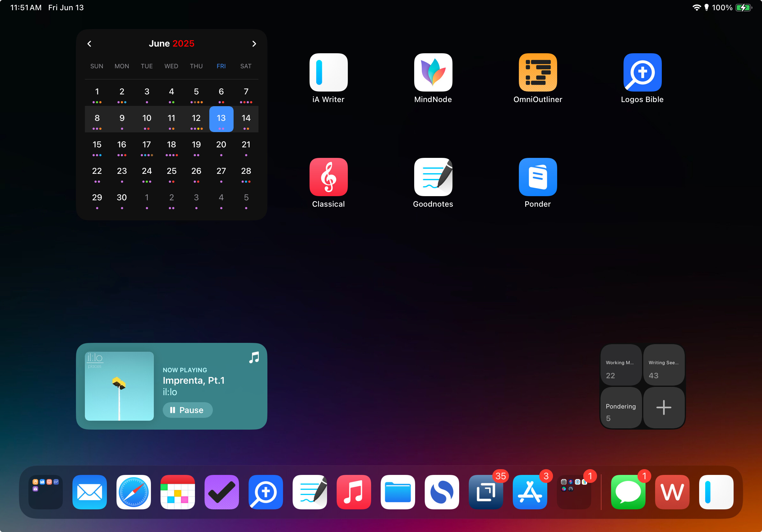Launch Music app from dock

(354, 492)
